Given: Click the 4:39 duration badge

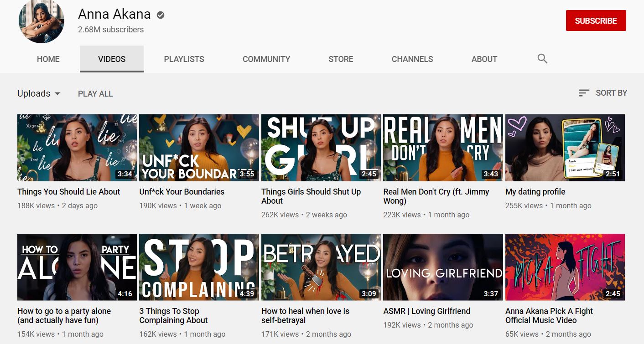Looking at the screenshot, I should point(247,293).
